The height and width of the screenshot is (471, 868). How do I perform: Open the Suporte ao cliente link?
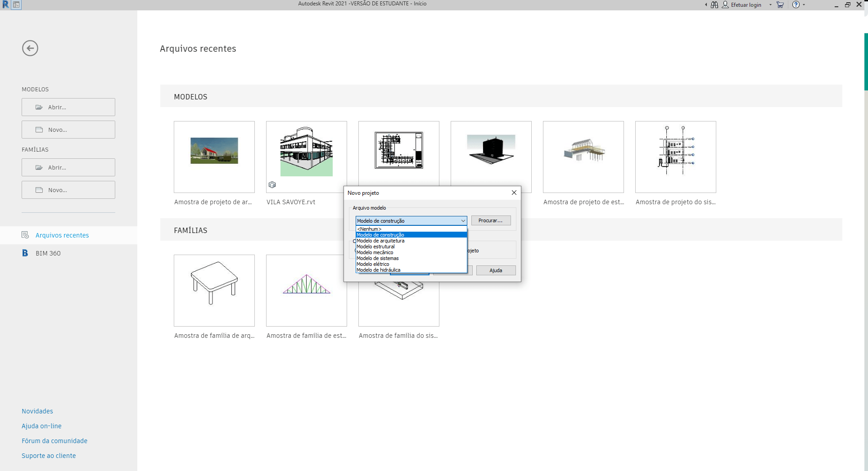click(48, 455)
